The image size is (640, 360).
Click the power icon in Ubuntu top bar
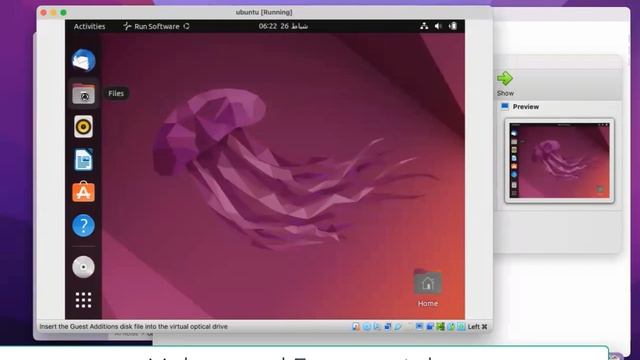click(x=453, y=26)
